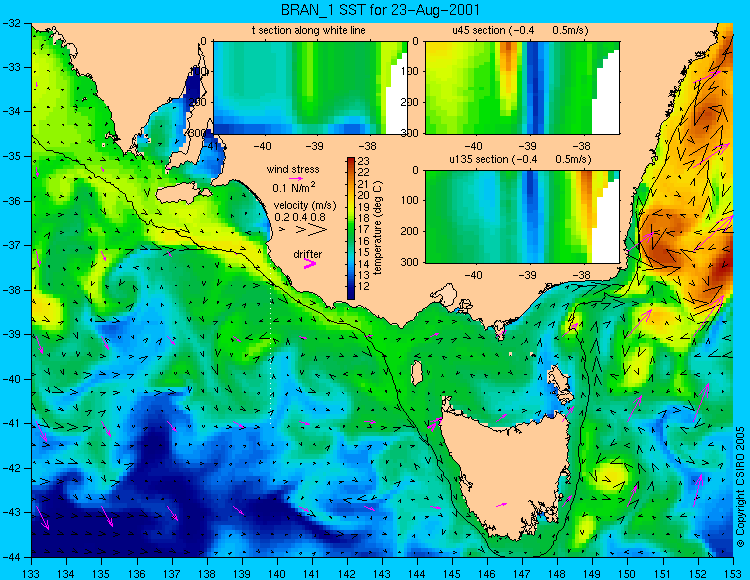Click the temperature color scale bar
Image resolution: width=750 pixels, height=580 pixels.
351,228
